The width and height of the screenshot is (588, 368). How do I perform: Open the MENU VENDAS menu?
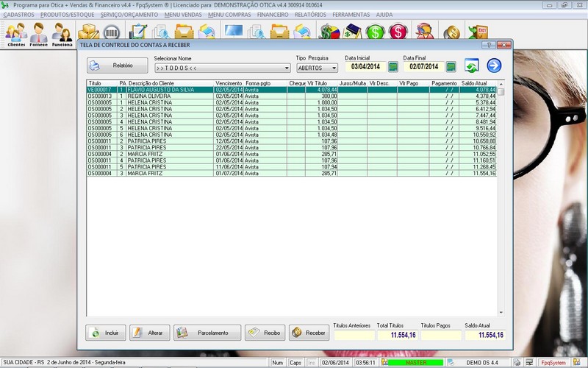click(183, 15)
